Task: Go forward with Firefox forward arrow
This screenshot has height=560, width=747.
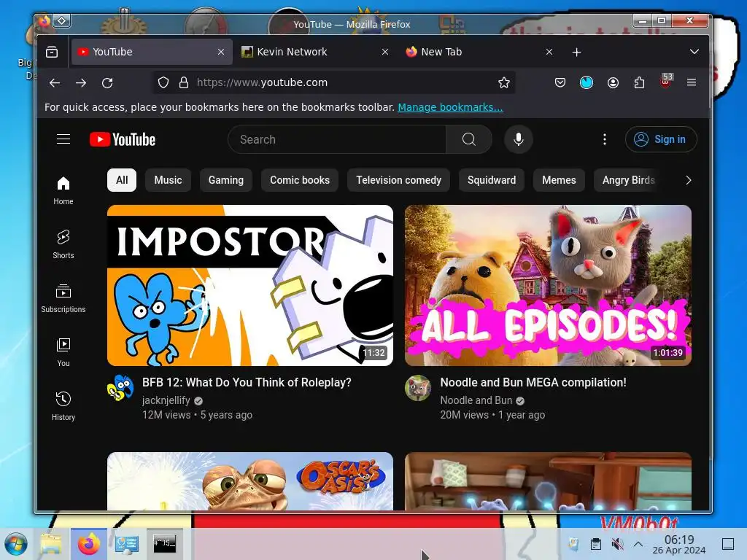Action: tap(81, 83)
